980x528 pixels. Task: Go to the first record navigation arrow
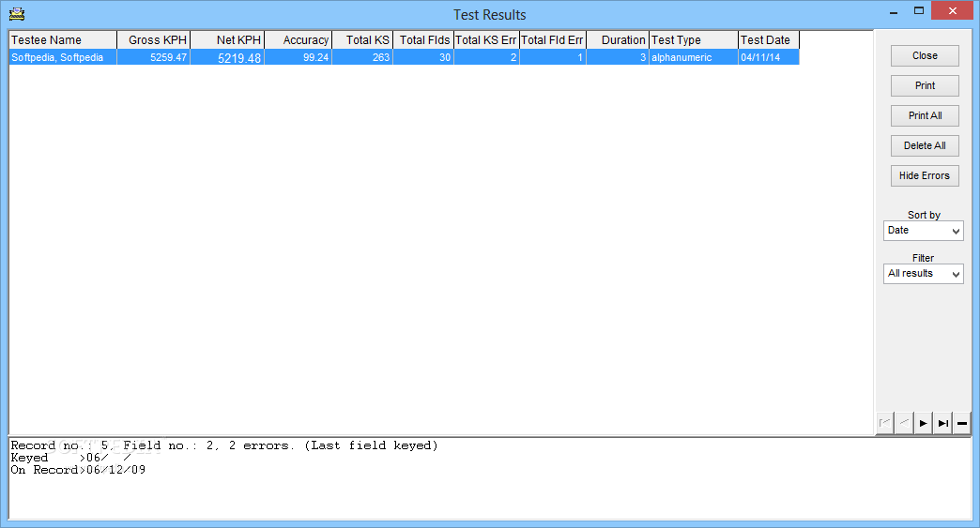click(885, 423)
